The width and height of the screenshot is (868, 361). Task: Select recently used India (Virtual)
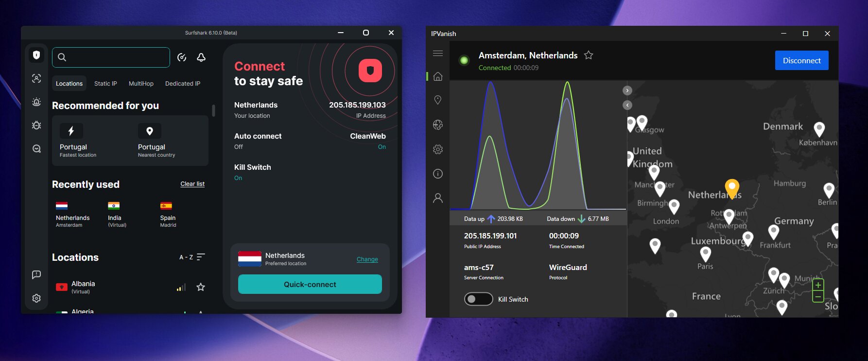[117, 215]
